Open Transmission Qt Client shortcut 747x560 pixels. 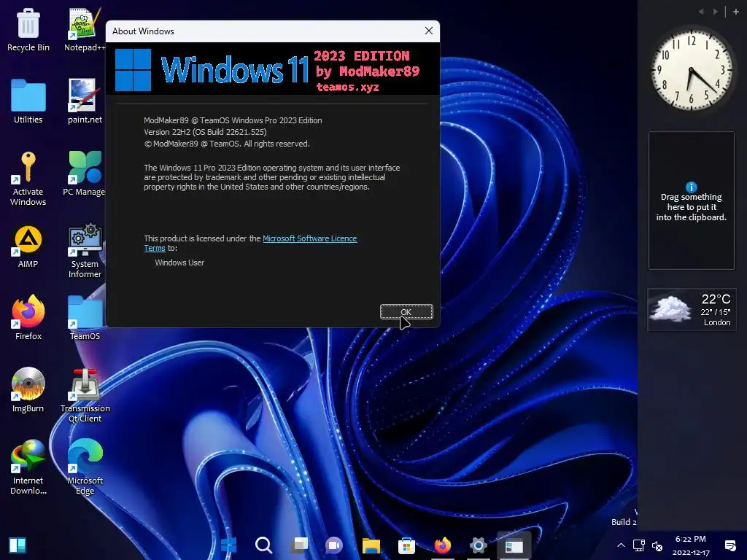point(85,395)
